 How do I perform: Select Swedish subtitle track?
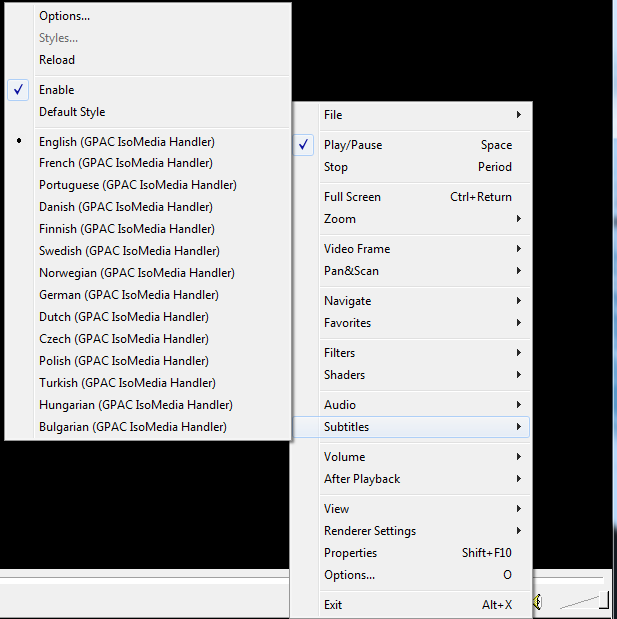pos(148,251)
